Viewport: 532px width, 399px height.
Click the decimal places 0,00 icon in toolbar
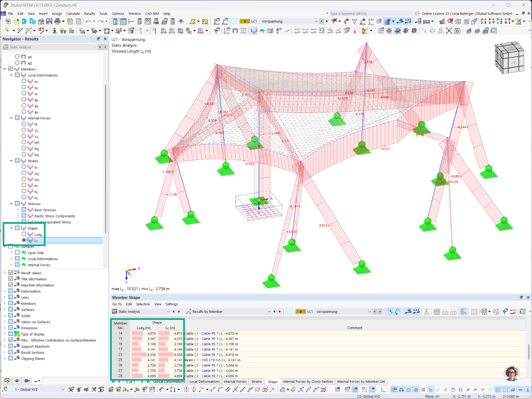tap(494, 31)
